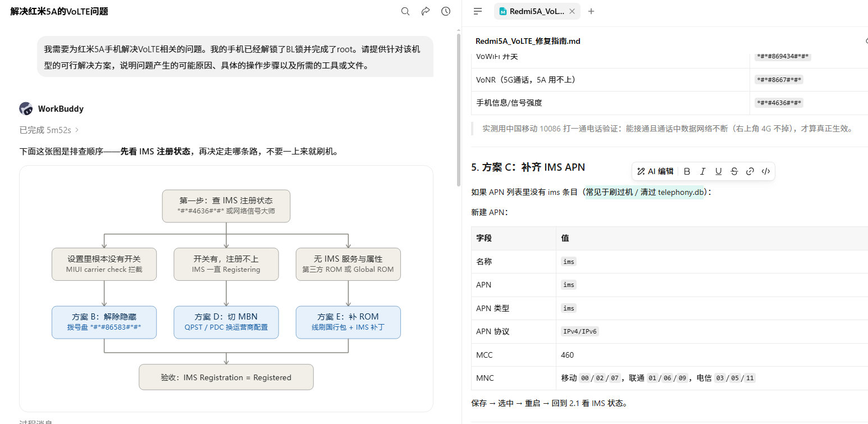This screenshot has width=868, height=424.
Task: Click the user's request message bubble
Action: [x=235, y=57]
